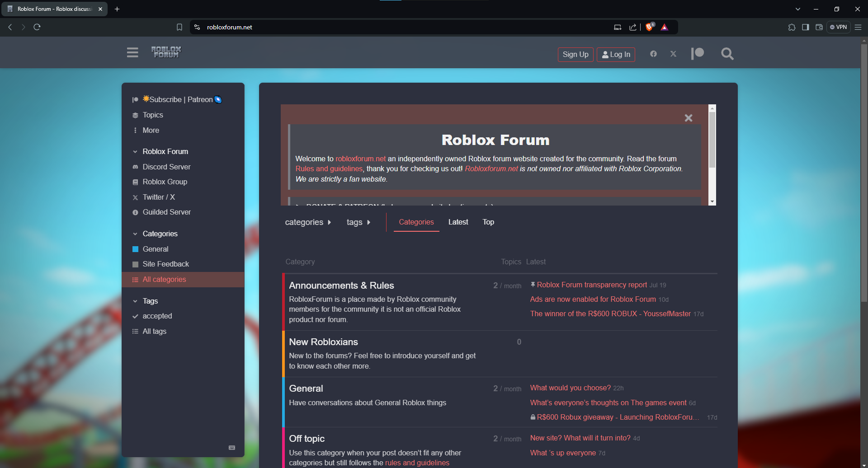
Task: Click the Log In button
Action: pyautogui.click(x=616, y=54)
